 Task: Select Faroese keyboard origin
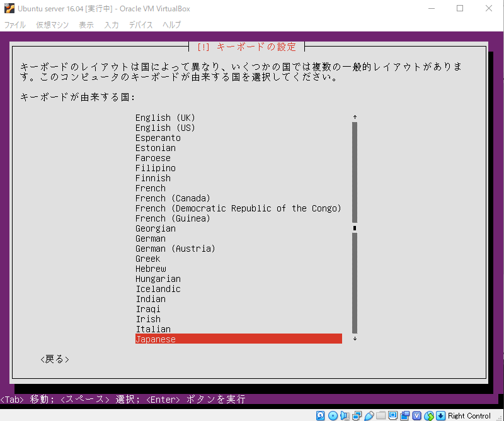(x=239, y=158)
